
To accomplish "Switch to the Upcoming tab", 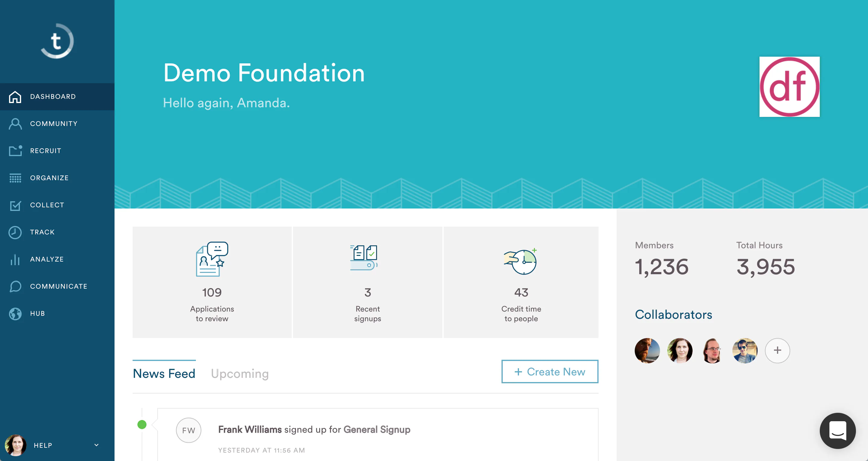I will click(x=240, y=373).
